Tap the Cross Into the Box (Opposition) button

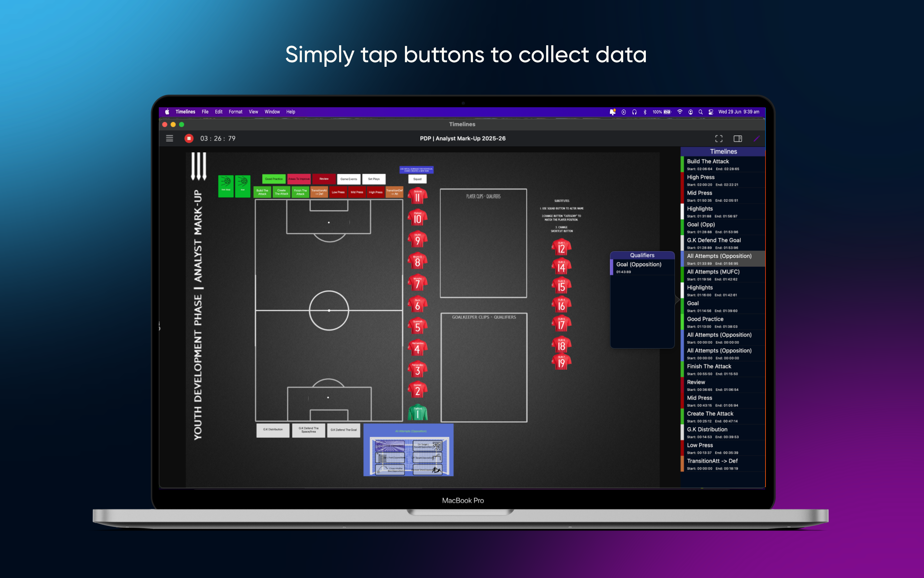(x=390, y=470)
